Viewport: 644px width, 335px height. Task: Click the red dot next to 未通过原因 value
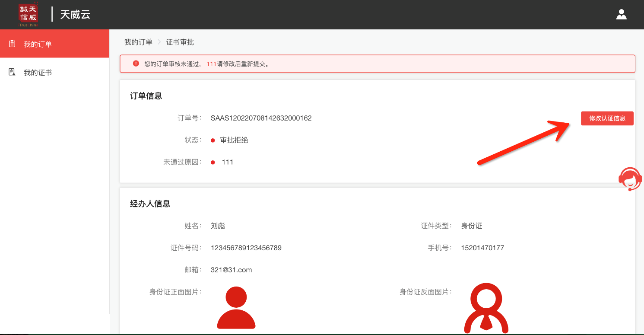point(213,163)
